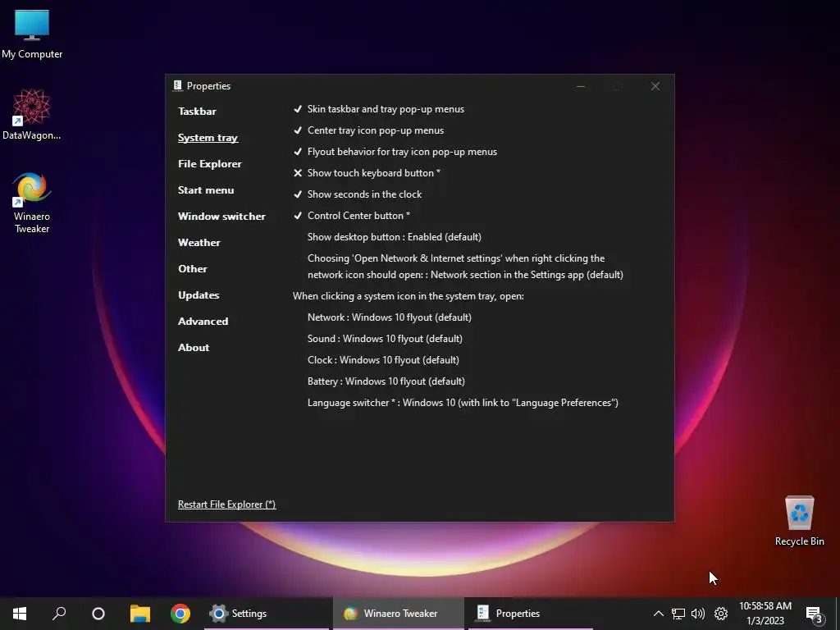Open the DataWagon desktop shortcut
Image resolution: width=840 pixels, height=630 pixels.
tap(32, 115)
